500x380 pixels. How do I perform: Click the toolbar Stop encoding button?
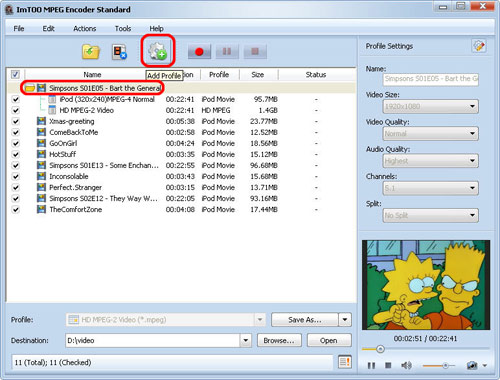coord(255,51)
